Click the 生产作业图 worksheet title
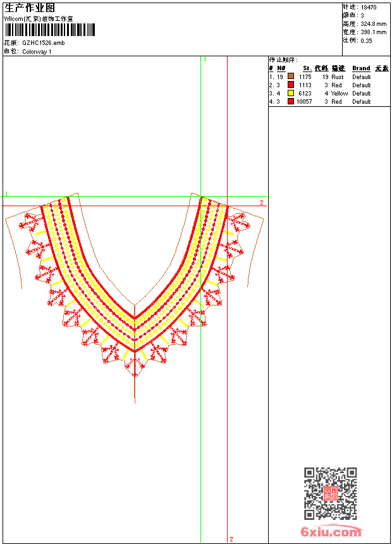 30,8
